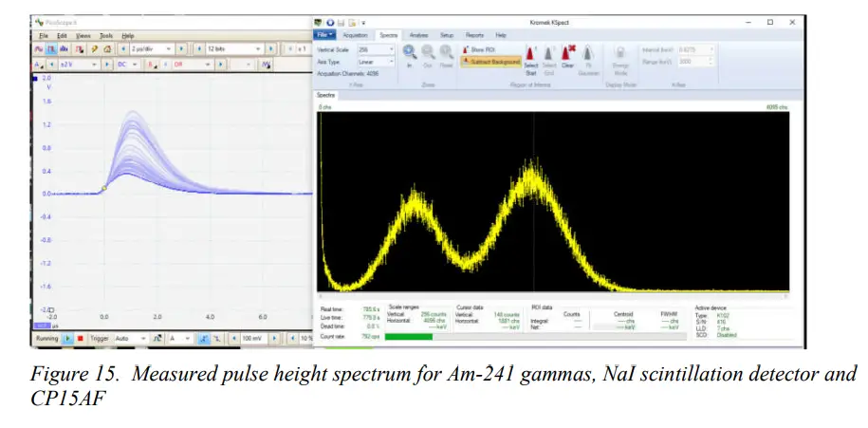Switch PicoScope to Persistence Mode icon
Image resolution: width=868 pixels, height=428 pixels.
51,49
